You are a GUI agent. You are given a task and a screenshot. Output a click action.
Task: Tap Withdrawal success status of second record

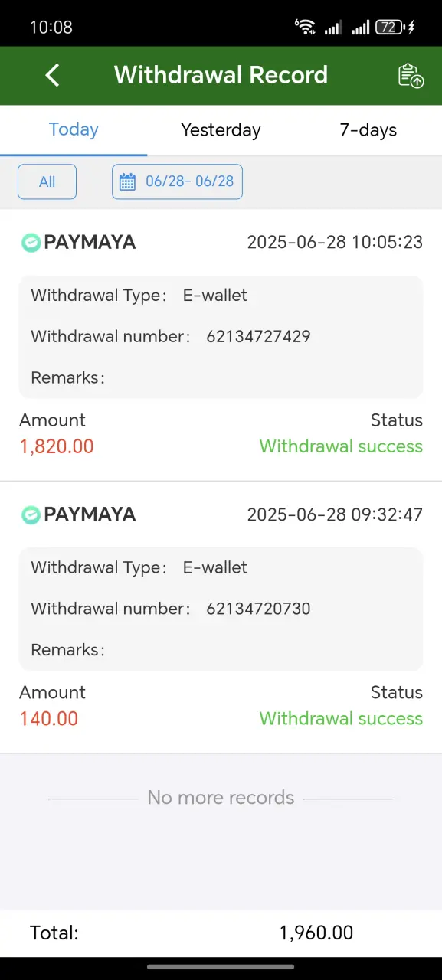click(341, 718)
